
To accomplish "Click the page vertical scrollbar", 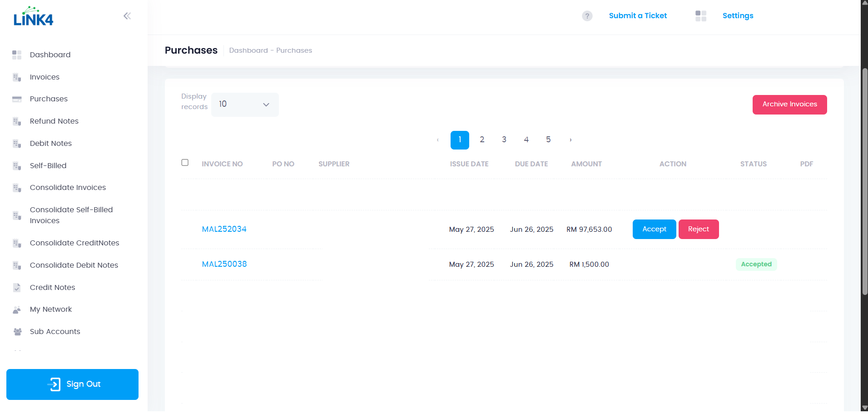I will pos(864,182).
